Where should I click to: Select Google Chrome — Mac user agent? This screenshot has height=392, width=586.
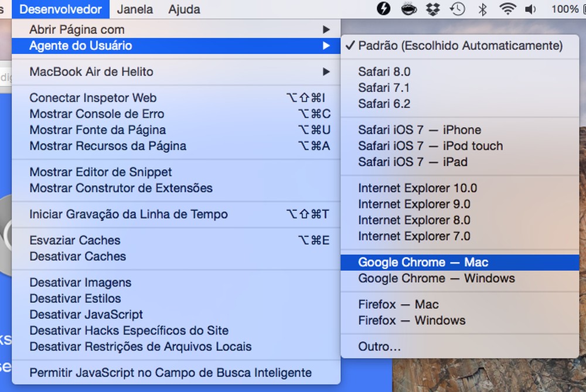click(423, 262)
